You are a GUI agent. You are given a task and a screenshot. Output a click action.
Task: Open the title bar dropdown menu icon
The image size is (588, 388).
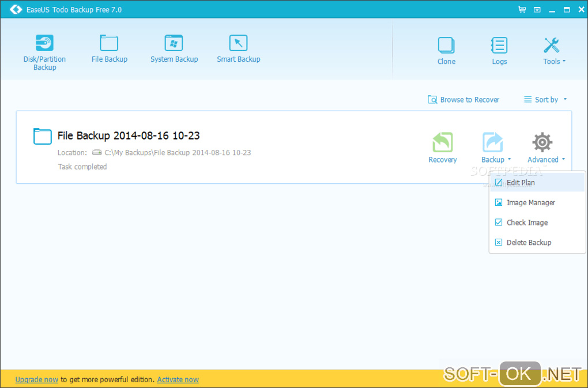point(537,10)
